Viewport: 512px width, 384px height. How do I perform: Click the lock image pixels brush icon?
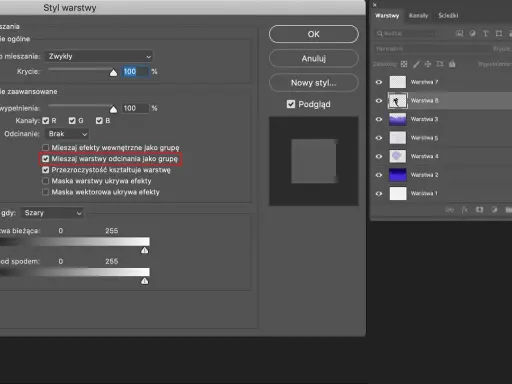[x=416, y=64]
